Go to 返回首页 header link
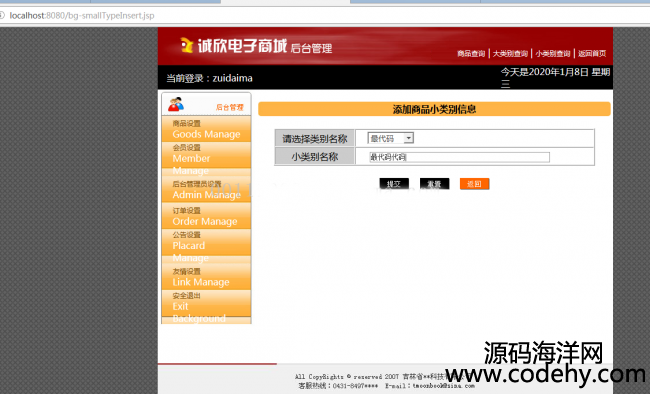 592,54
